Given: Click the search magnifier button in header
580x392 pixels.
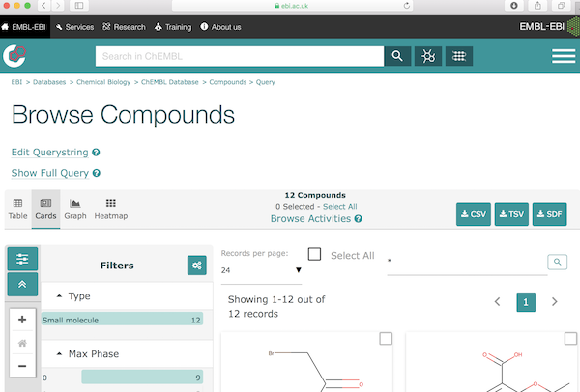Looking at the screenshot, I should (396, 56).
